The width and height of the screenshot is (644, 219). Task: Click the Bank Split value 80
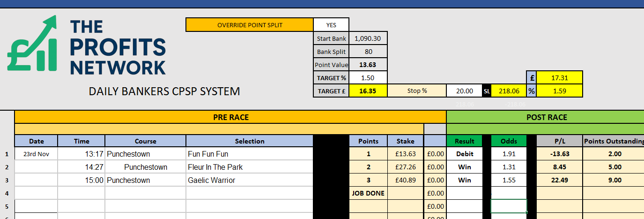pyautogui.click(x=368, y=52)
